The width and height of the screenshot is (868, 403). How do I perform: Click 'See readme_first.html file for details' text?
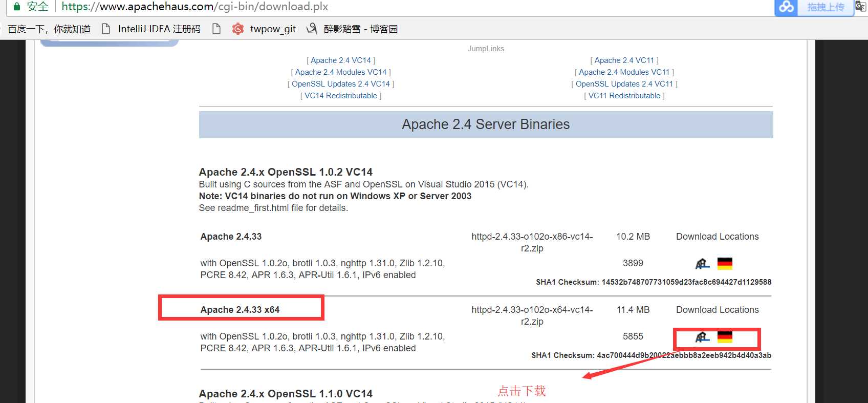click(x=273, y=208)
